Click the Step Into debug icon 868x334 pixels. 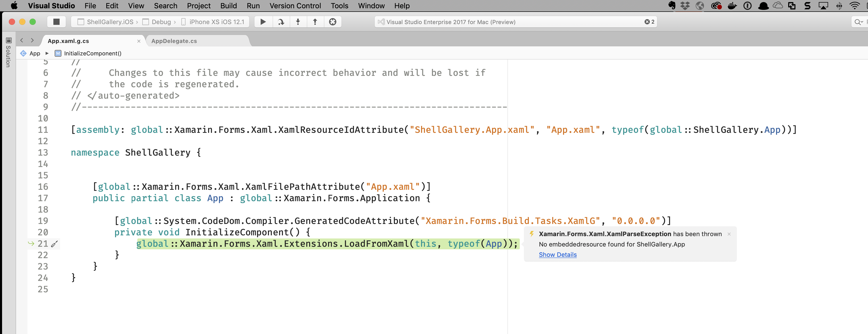click(298, 21)
